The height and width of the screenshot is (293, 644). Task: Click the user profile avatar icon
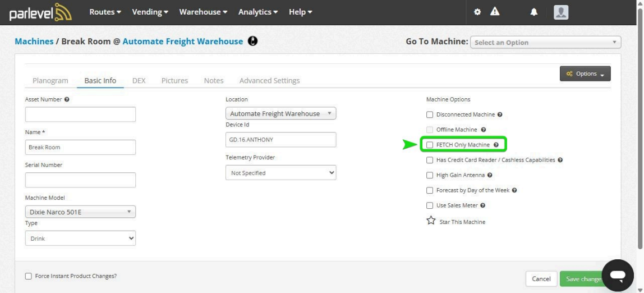(561, 12)
